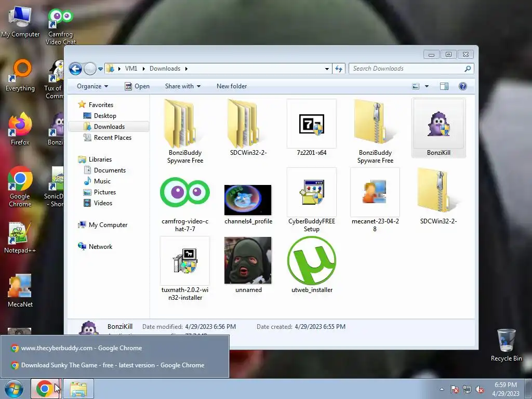Switch to www.thecyberbuddy.com Chrome window

tap(115, 348)
